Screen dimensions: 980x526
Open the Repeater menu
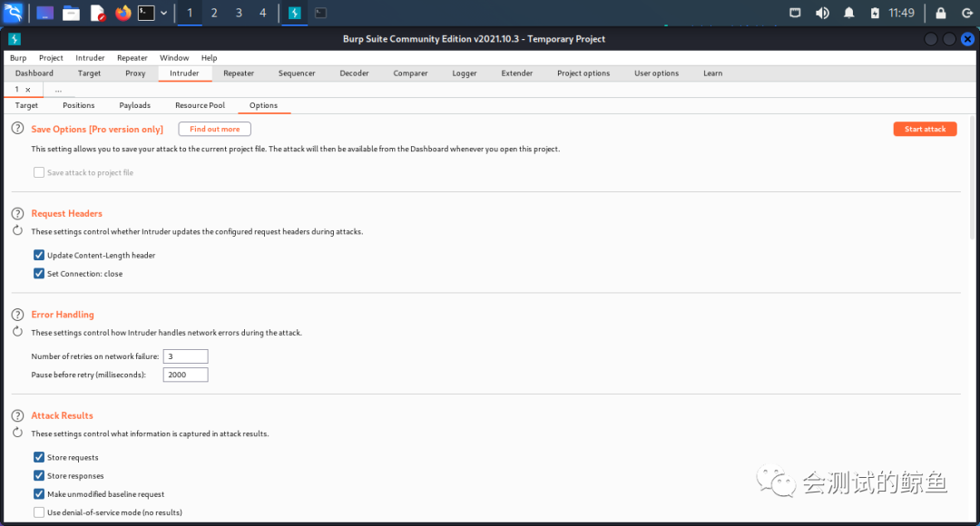pos(132,57)
